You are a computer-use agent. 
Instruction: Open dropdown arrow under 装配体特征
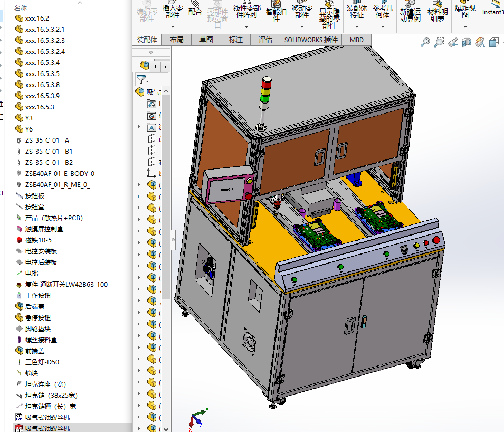click(x=357, y=27)
